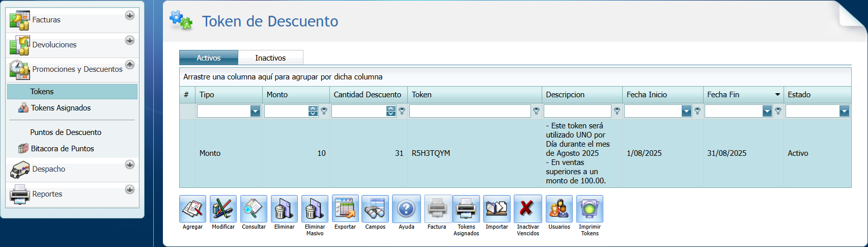Click the Monto filter spinner
Viewport: 868px width, 247px height.
click(313, 111)
